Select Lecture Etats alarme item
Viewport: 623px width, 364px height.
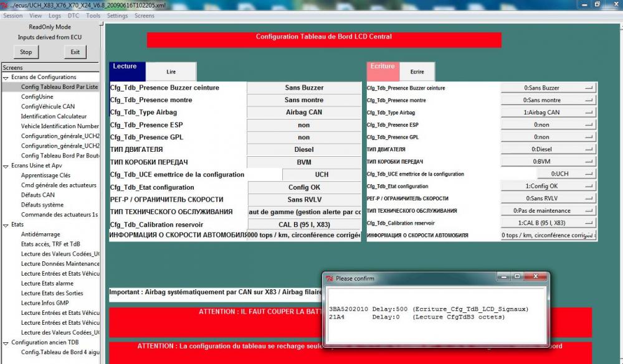(47, 283)
